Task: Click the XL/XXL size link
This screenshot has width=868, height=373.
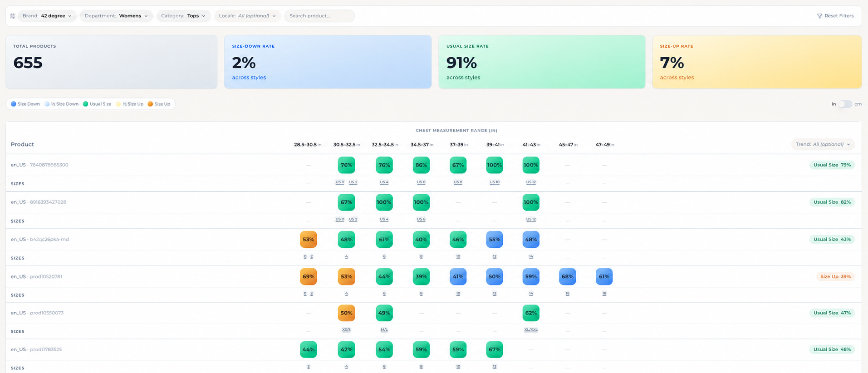Action: 531,330
